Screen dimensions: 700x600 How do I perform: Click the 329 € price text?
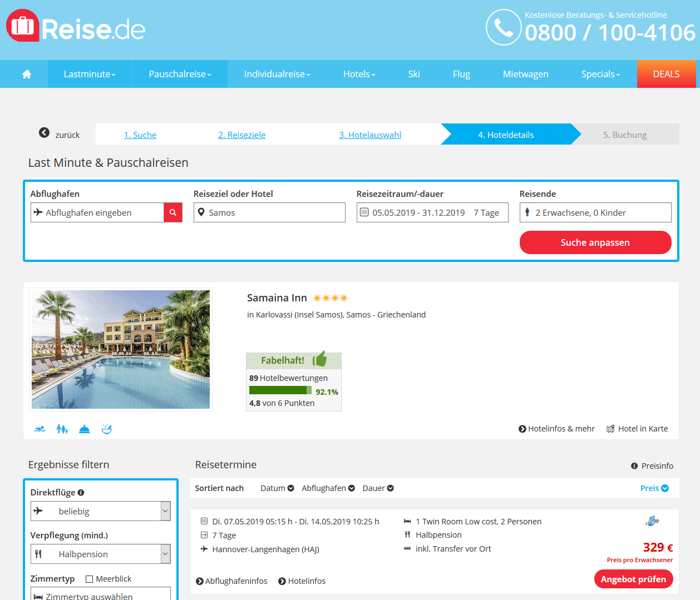[658, 547]
